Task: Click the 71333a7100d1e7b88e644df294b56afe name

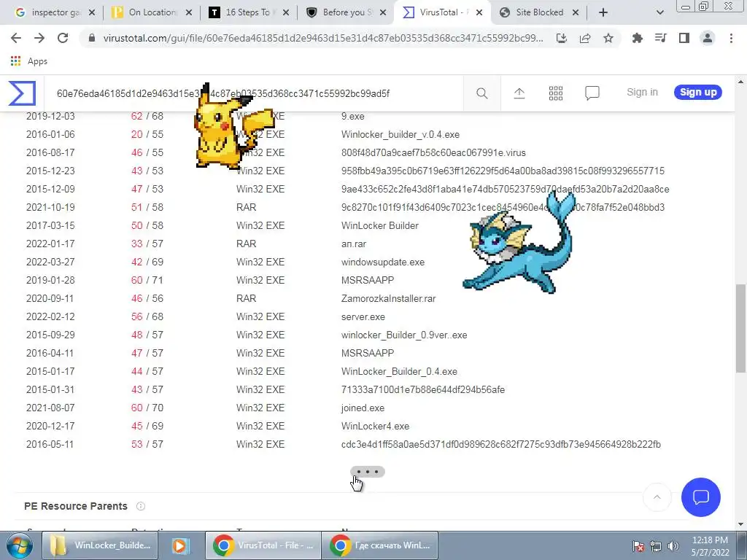Action: pyautogui.click(x=422, y=390)
